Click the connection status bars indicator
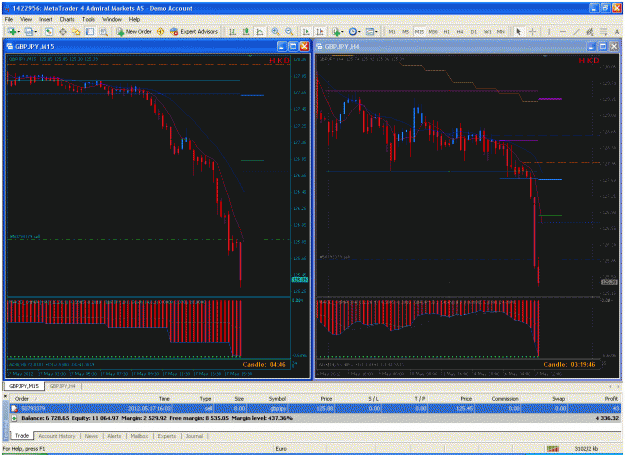 click(x=552, y=449)
